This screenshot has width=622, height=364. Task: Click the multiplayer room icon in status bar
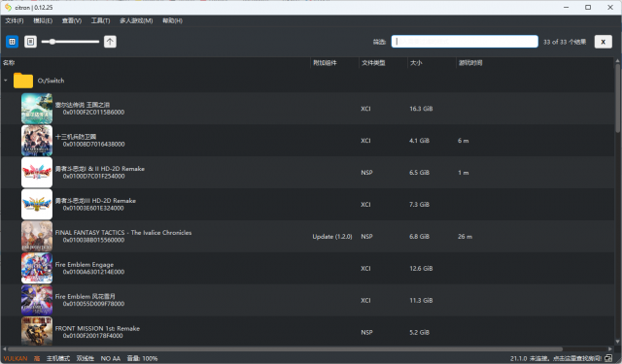click(609, 358)
